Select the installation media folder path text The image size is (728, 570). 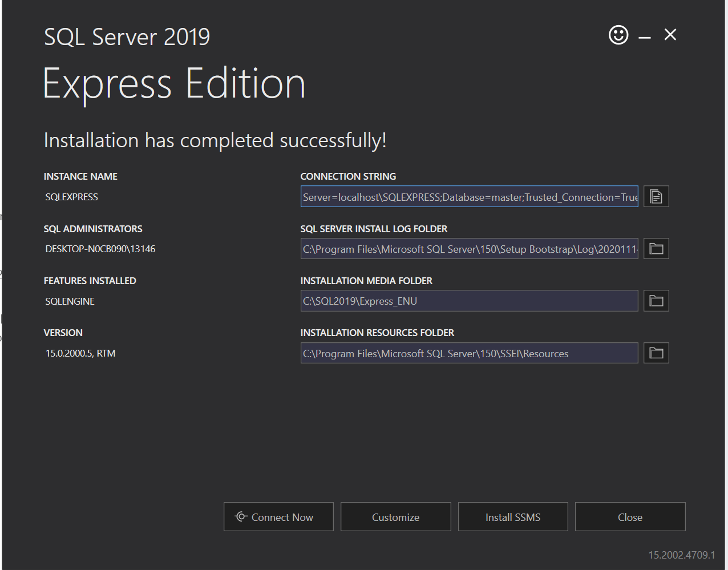tap(469, 301)
